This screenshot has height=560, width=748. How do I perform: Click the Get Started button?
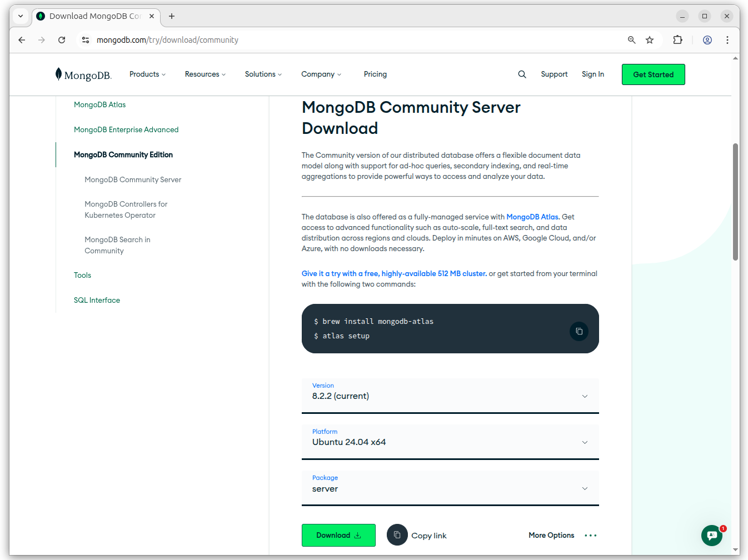tap(653, 74)
